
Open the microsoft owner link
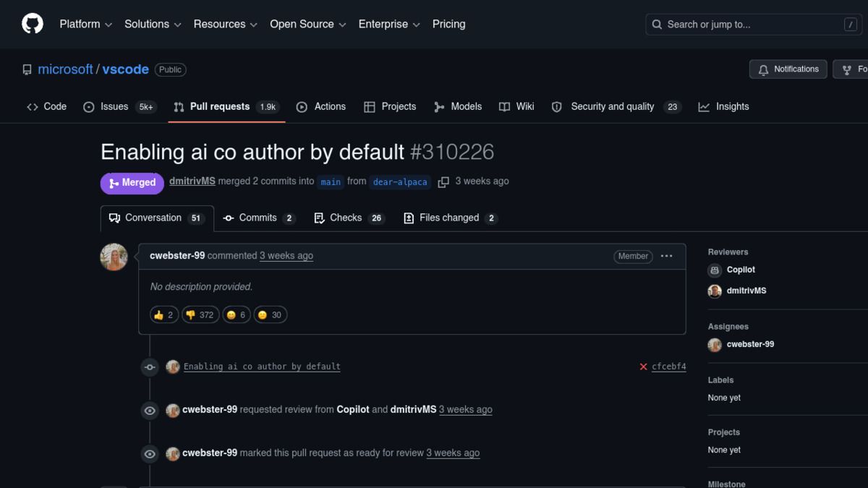pyautogui.click(x=65, y=69)
